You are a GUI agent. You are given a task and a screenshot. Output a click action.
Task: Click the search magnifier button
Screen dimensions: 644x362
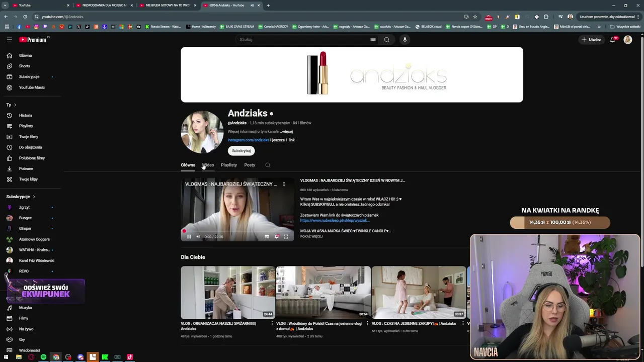click(x=386, y=39)
